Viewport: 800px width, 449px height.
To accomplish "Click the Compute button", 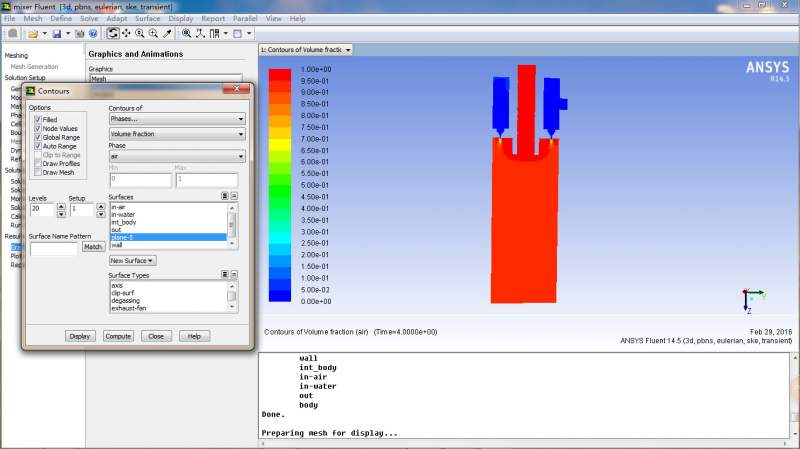I will (x=118, y=336).
